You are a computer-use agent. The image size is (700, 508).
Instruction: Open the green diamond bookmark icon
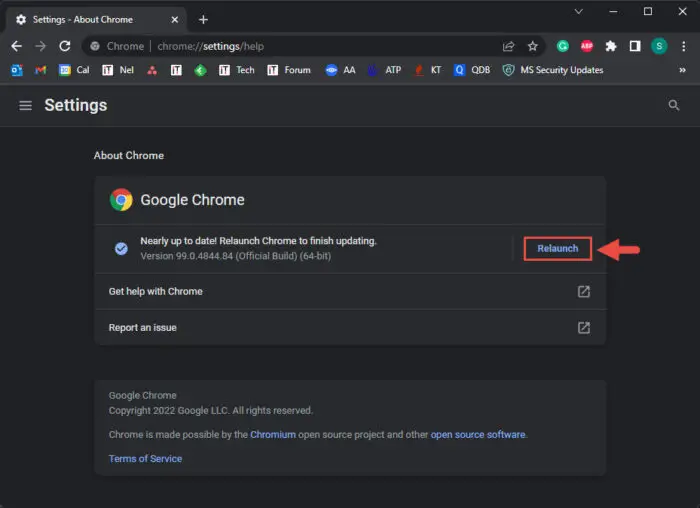(x=200, y=70)
